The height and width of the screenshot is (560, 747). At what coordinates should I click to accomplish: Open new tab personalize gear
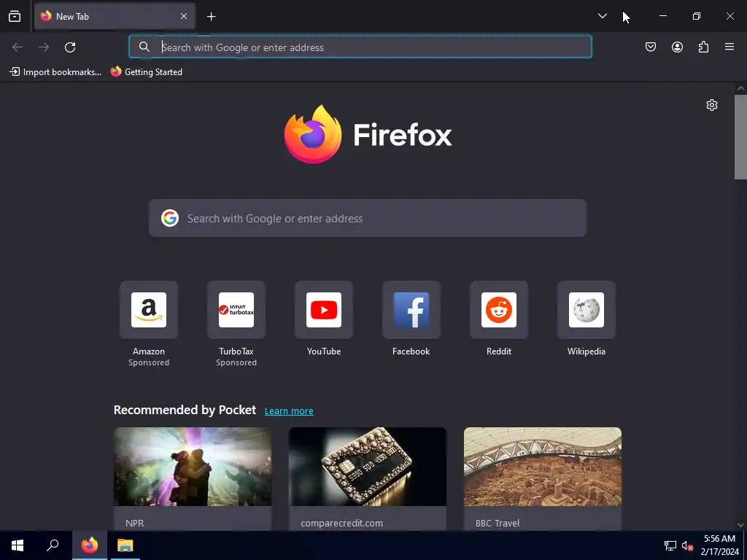[x=712, y=105]
